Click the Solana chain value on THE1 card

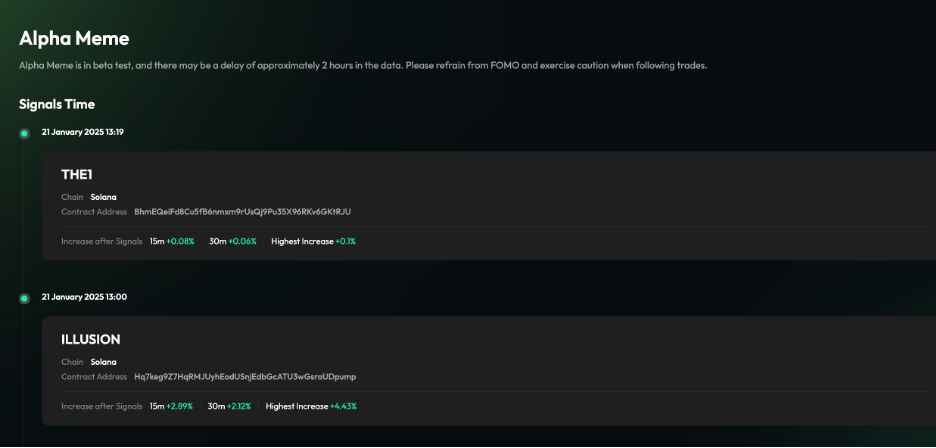pos(103,197)
